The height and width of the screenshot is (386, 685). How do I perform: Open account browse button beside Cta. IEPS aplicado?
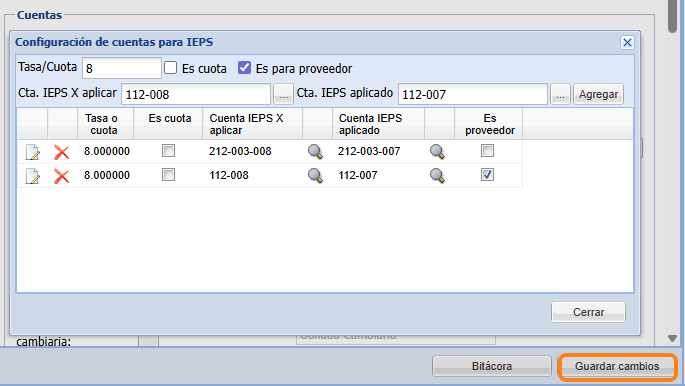[560, 94]
